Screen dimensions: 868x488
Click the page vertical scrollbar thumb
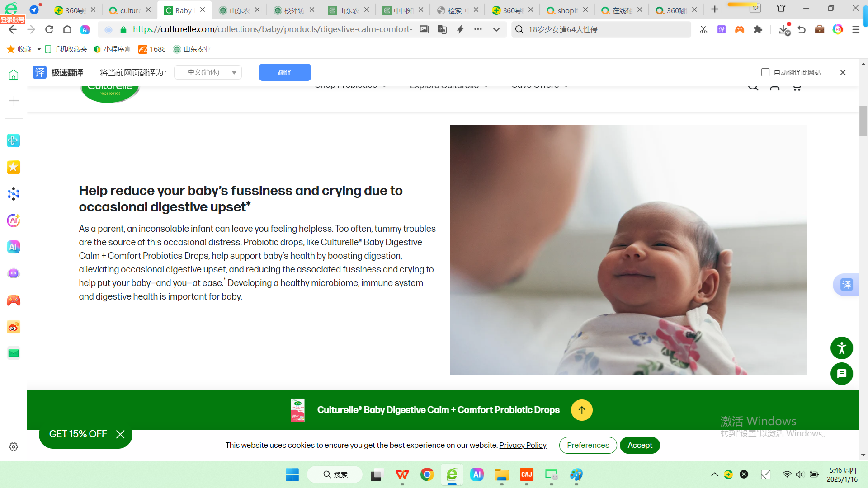[x=863, y=121]
